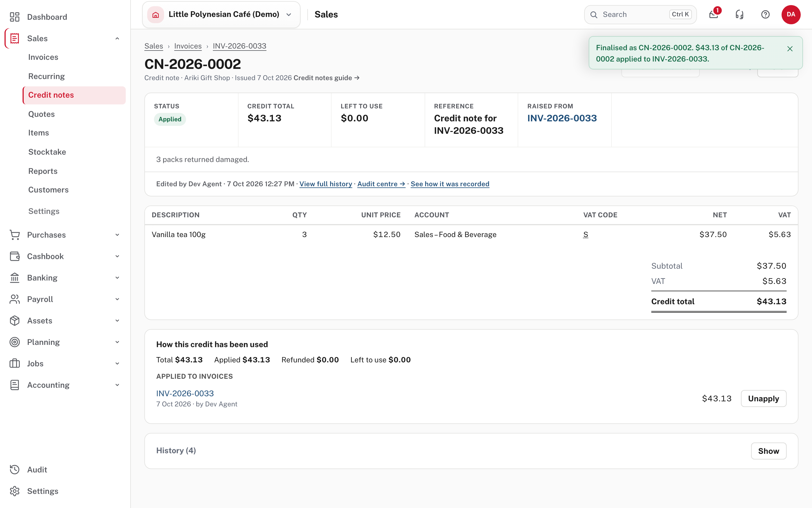Click See how it was recorded
Viewport: 812px width, 508px height.
pos(450,184)
